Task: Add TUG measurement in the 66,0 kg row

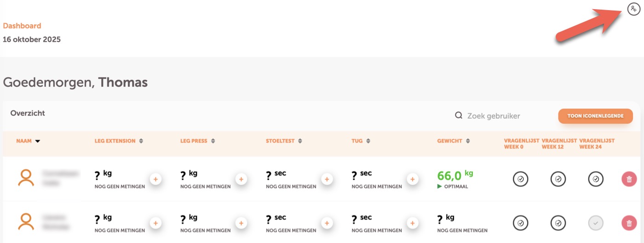Action: click(x=413, y=179)
